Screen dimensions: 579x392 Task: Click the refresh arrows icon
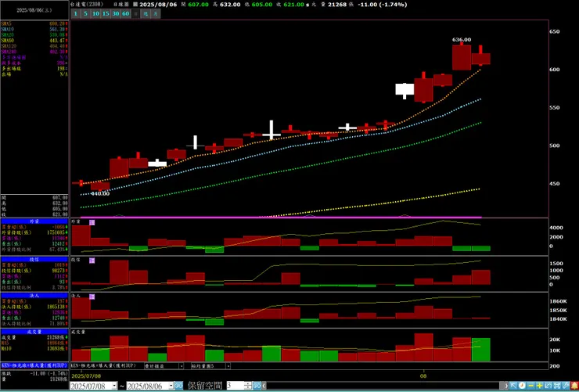pos(548,386)
